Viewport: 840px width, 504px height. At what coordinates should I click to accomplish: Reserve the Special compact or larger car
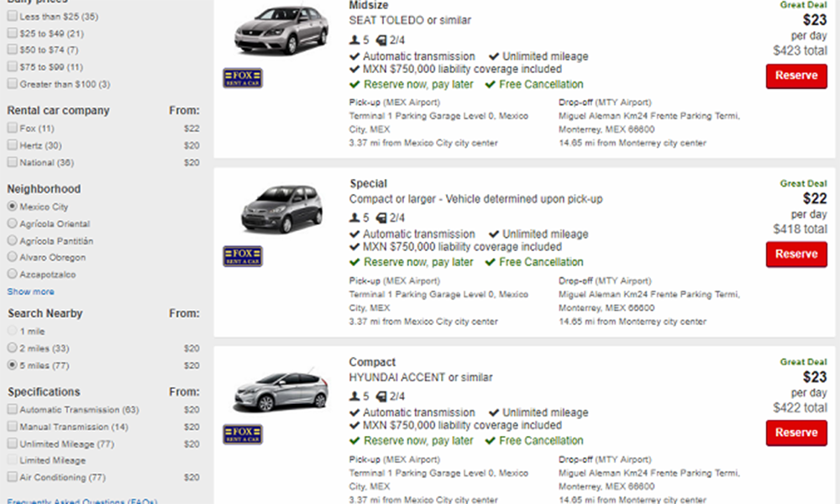795,255
